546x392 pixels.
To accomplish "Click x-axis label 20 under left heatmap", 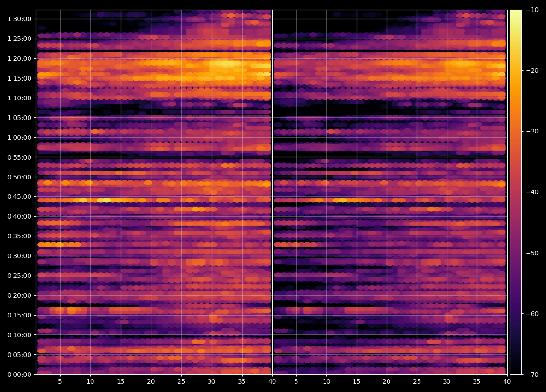I will point(151,381).
